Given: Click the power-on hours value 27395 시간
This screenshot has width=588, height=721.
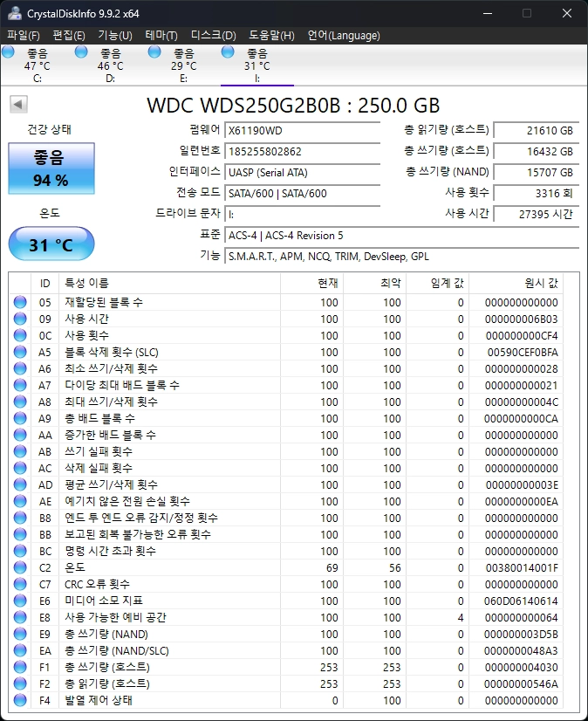Looking at the screenshot, I should coord(536,214).
